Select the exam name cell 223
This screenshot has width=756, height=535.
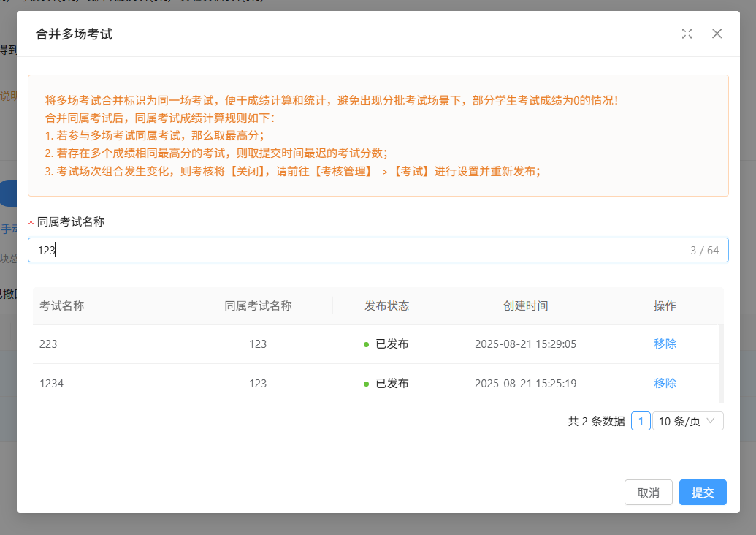49,344
